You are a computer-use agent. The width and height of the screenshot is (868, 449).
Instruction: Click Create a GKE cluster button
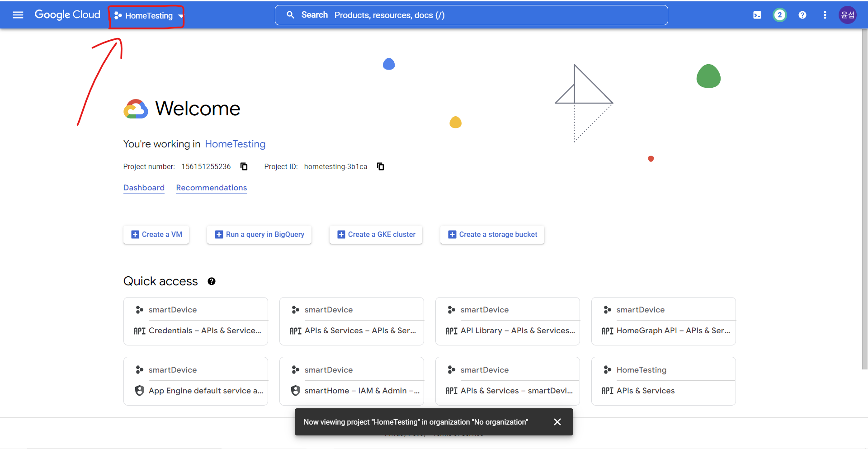click(x=376, y=234)
